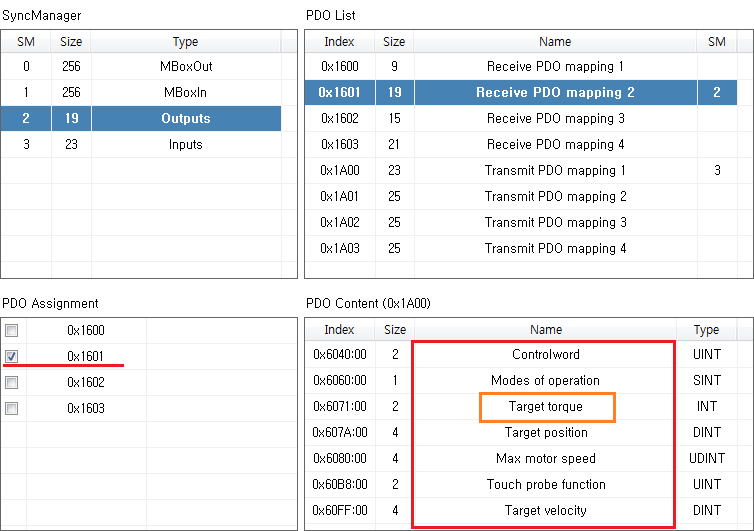Click Receive PDO mapping 3 entry

coord(555,119)
